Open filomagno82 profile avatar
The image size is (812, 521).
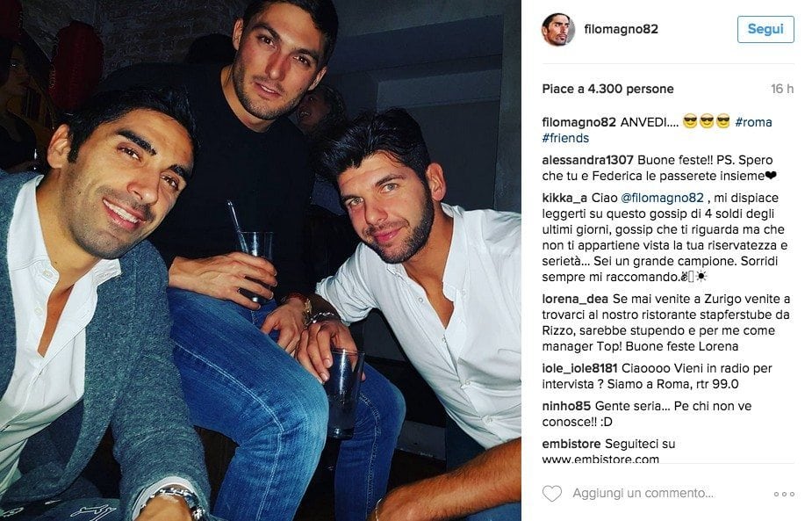[x=557, y=30]
